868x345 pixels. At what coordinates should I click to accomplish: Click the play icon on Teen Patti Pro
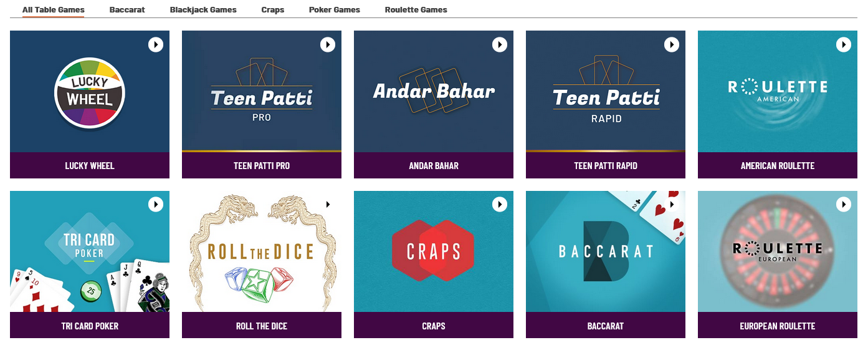[x=328, y=44]
